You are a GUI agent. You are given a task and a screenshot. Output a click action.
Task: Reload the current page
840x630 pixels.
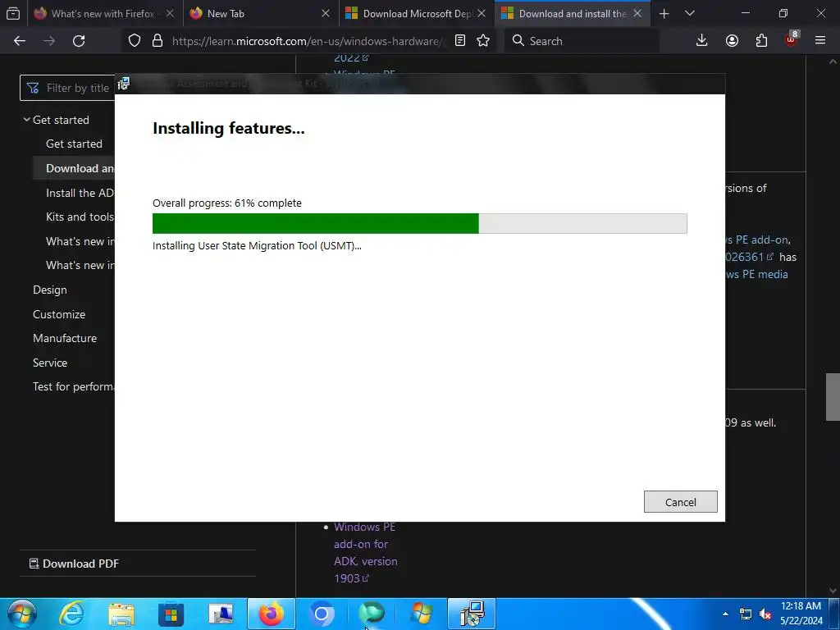pos(79,41)
